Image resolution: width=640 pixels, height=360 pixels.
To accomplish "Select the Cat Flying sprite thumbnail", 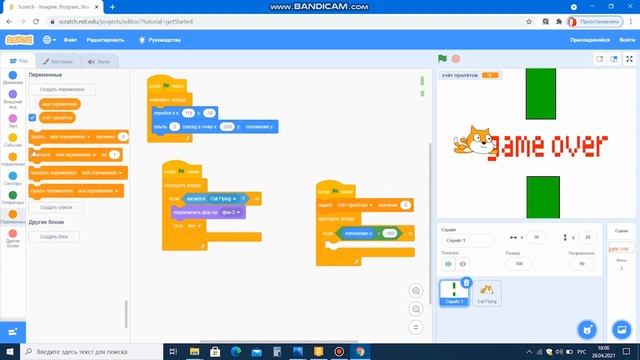I will [x=487, y=293].
